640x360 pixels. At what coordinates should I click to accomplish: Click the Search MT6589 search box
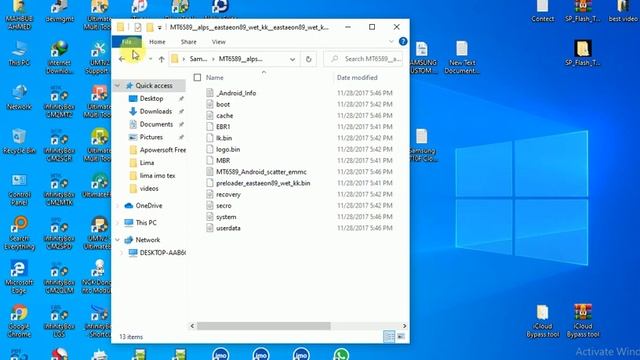363,59
